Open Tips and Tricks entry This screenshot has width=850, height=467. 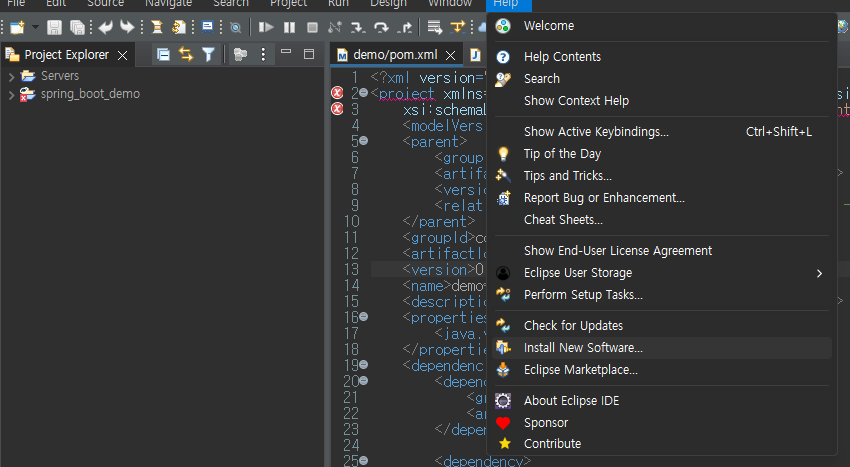coord(662,176)
